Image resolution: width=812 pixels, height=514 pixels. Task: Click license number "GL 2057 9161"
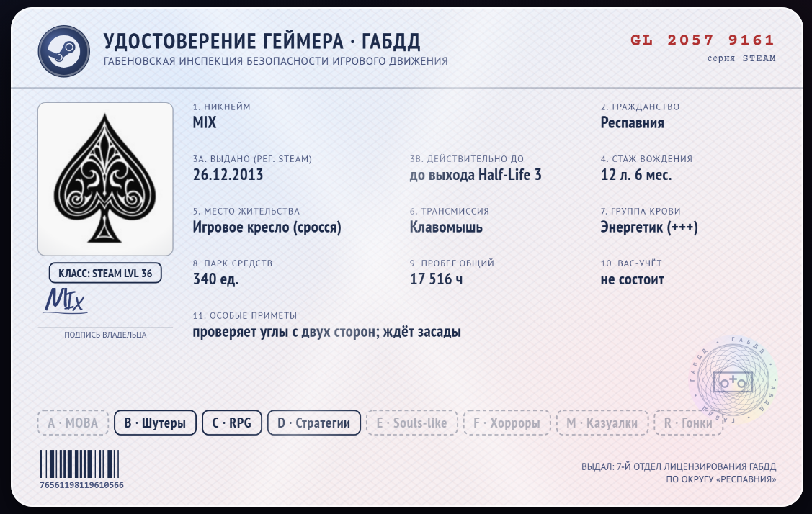click(x=702, y=40)
